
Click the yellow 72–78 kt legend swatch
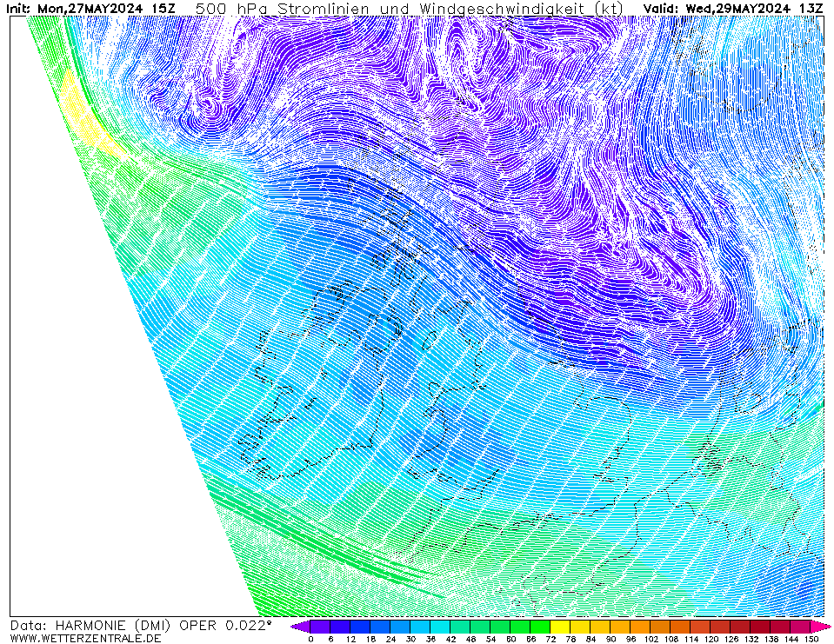tap(561, 627)
